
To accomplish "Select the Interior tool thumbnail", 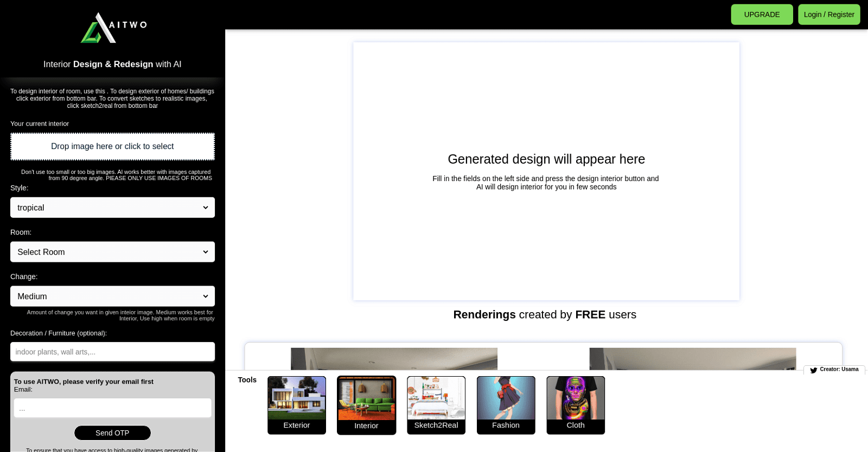I will click(x=366, y=404).
